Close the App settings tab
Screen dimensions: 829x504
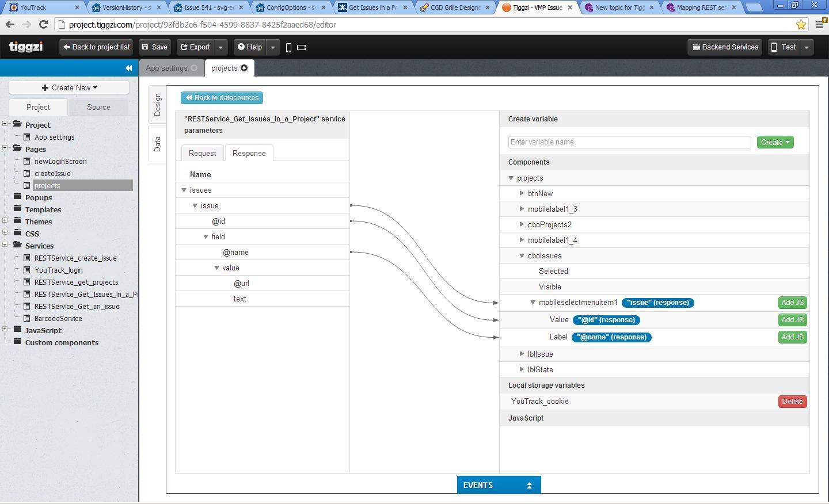tap(194, 68)
